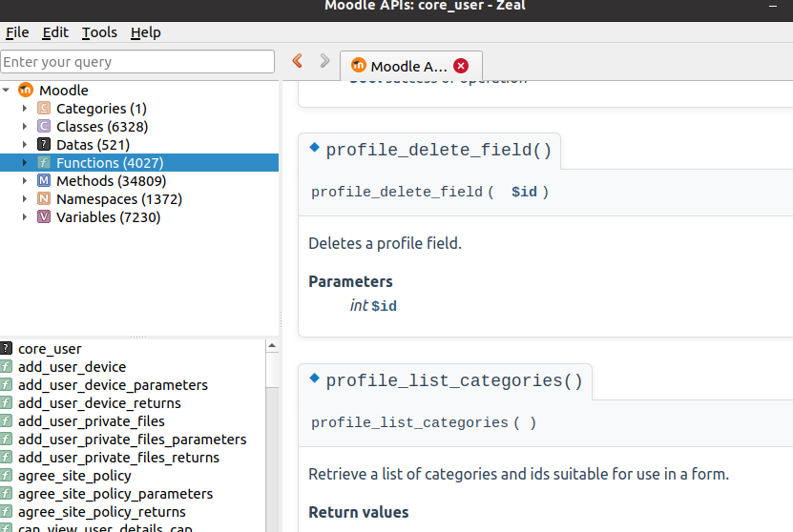Select add_user_private_files_parameters entry
Image resolution: width=793 pixels, height=532 pixels.
(132, 440)
